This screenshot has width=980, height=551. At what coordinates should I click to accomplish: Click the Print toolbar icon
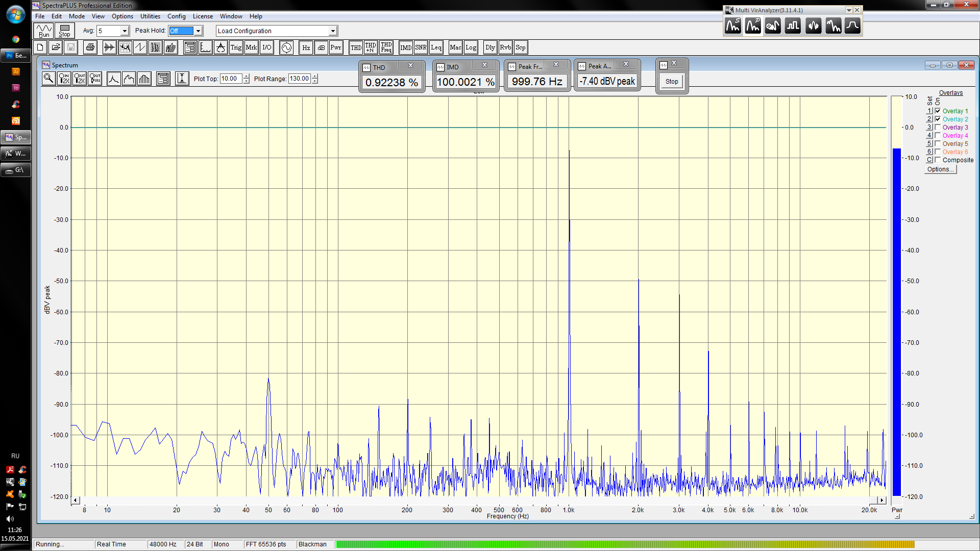click(90, 47)
